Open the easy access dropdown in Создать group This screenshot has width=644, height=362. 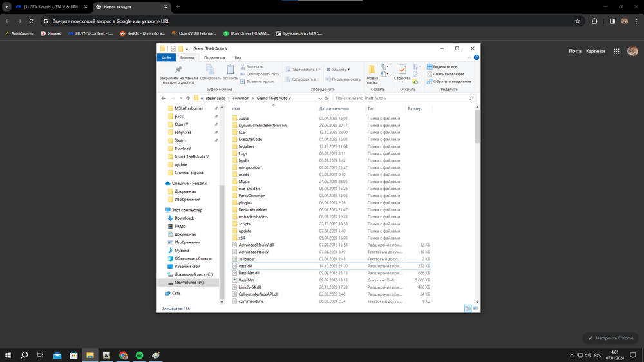(384, 74)
